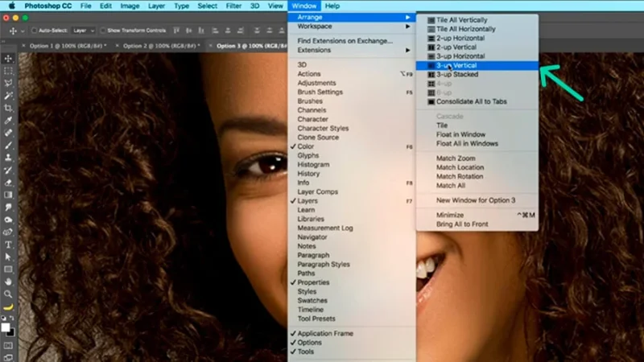
Task: Select the Brush tool
Action: click(x=8, y=146)
